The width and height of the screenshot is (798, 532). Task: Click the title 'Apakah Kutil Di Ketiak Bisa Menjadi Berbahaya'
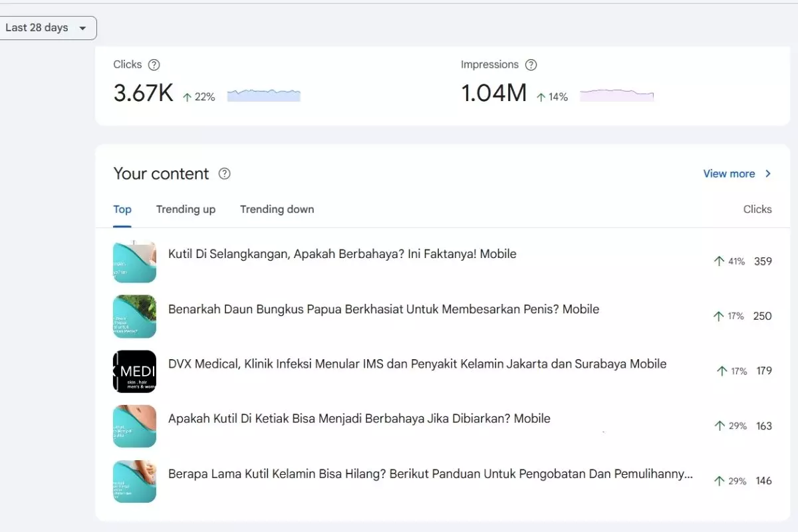359,419
